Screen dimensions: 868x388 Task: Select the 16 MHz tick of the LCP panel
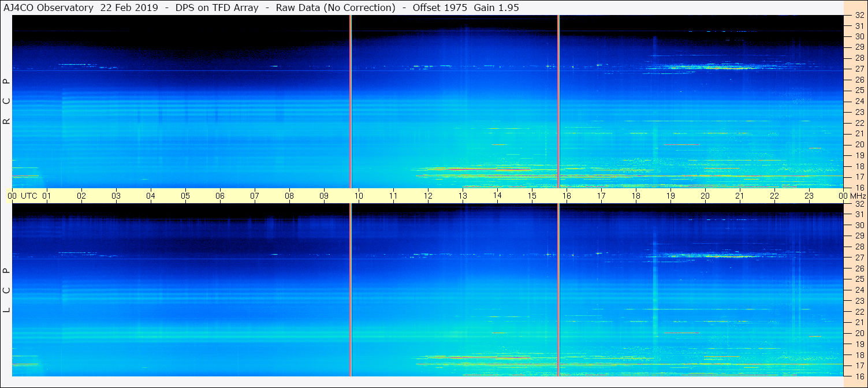[859, 376]
